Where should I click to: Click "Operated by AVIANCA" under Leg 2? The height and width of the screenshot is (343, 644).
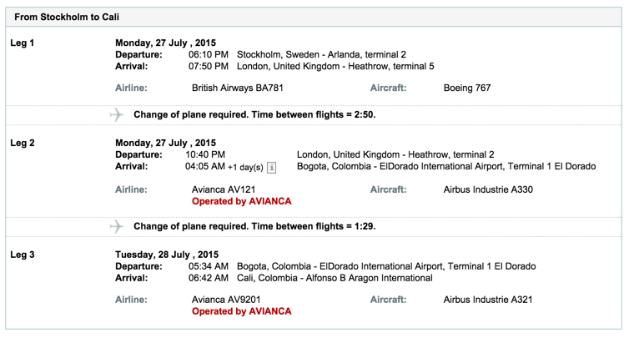tap(241, 202)
